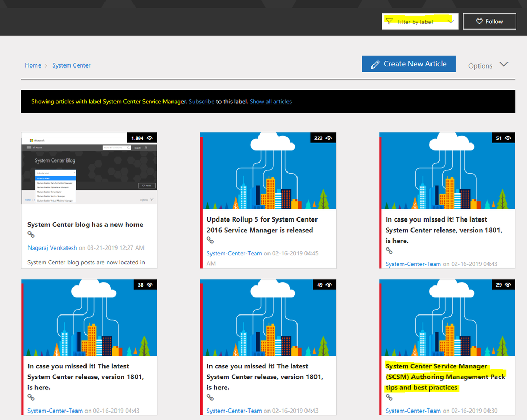The image size is (527, 420).
Task: Click the 49 views eye icon
Action: pos(329,285)
